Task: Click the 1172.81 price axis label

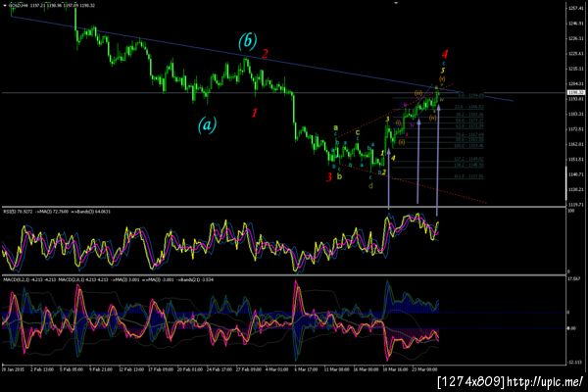Action: [x=576, y=129]
